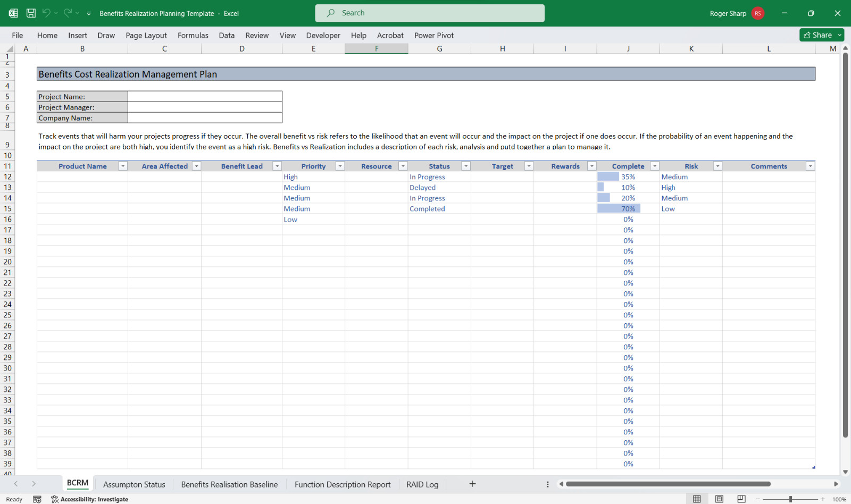Click the 'Delayed' status cell
851x504 pixels.
(x=439, y=187)
